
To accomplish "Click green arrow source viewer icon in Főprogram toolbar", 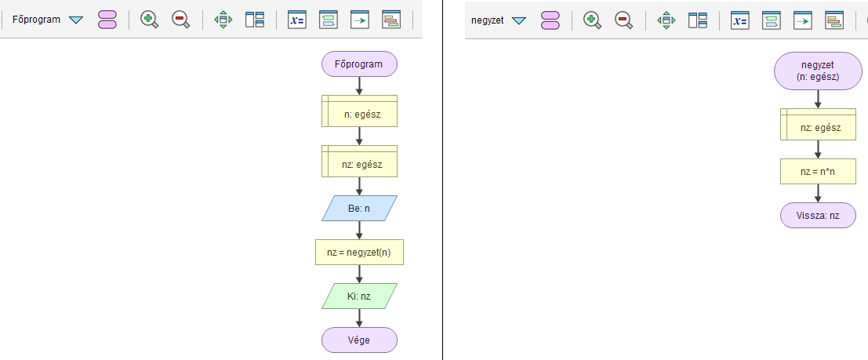I will [x=359, y=20].
